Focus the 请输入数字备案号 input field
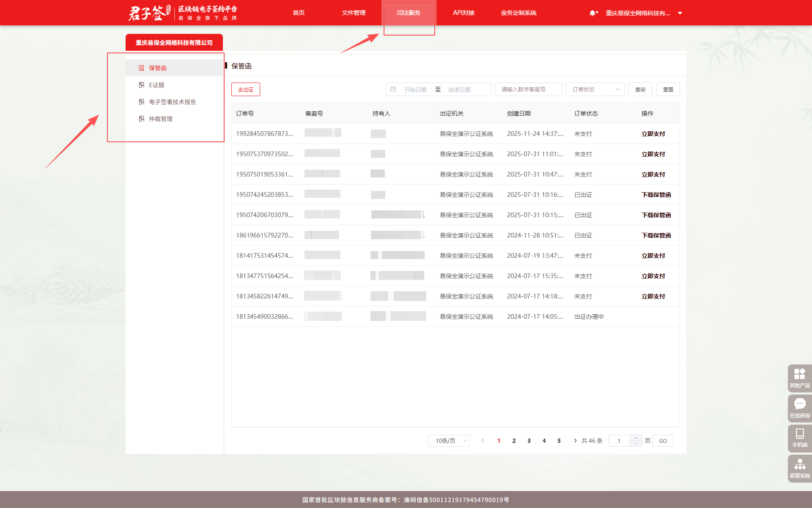This screenshot has width=812, height=508. 528,89
